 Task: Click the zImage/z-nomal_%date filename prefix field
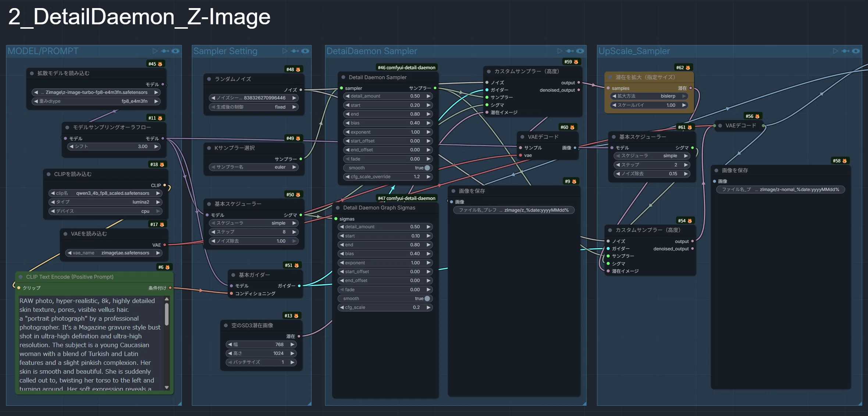[x=781, y=190]
